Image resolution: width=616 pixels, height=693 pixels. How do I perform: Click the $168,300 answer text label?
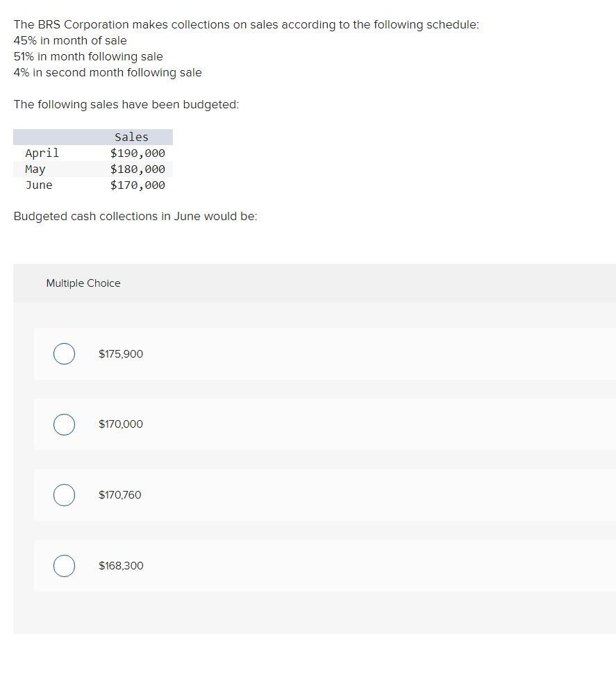[x=121, y=566]
